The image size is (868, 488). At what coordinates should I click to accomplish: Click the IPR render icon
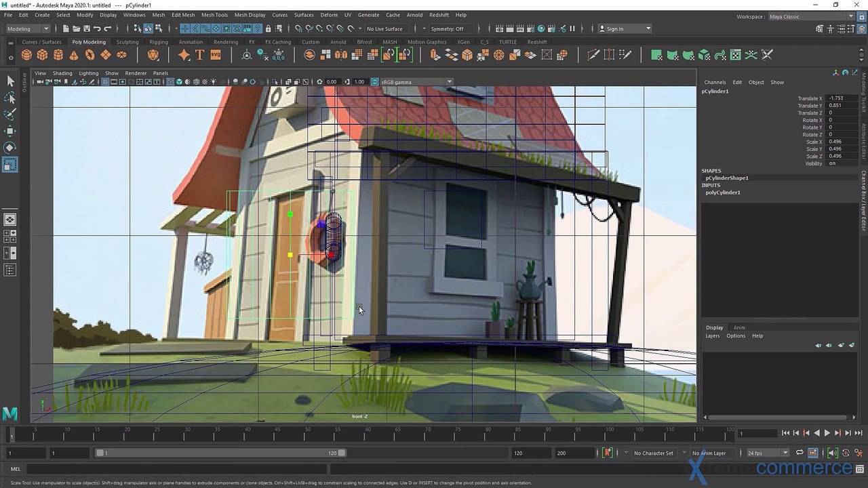pos(520,28)
